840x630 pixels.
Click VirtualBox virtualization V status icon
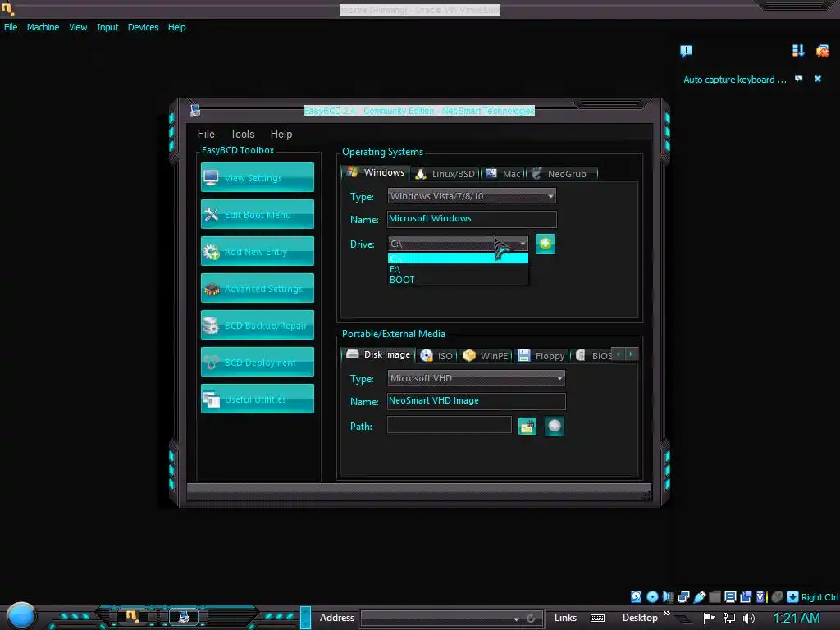pyautogui.click(x=760, y=597)
